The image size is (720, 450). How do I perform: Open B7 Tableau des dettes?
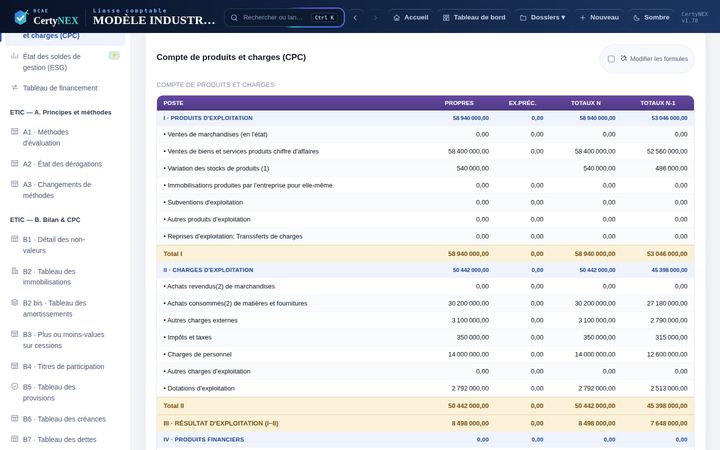(x=65, y=439)
